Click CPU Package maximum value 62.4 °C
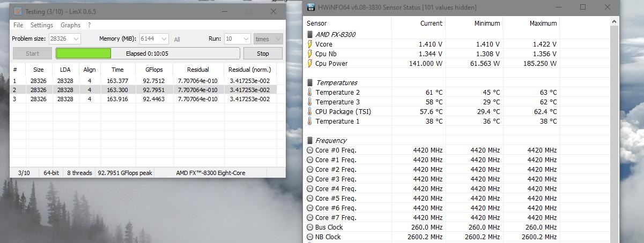Image resolution: width=644 pixels, height=243 pixels. point(542,111)
